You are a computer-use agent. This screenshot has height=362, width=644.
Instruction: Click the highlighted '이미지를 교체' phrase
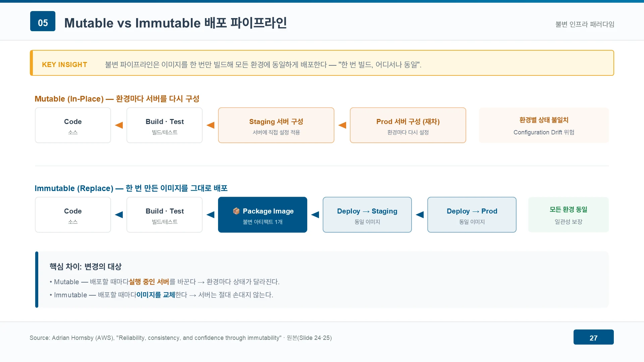point(156,295)
